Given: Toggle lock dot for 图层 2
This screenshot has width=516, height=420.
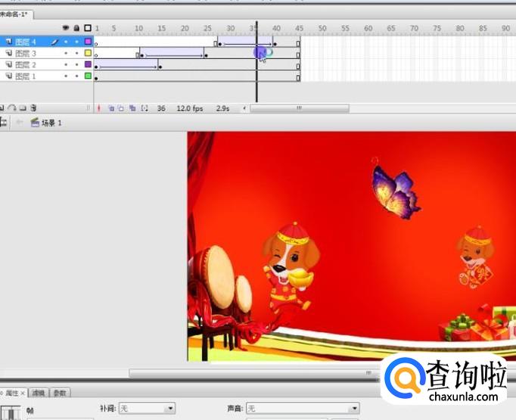Looking at the screenshot, I should click(76, 65).
